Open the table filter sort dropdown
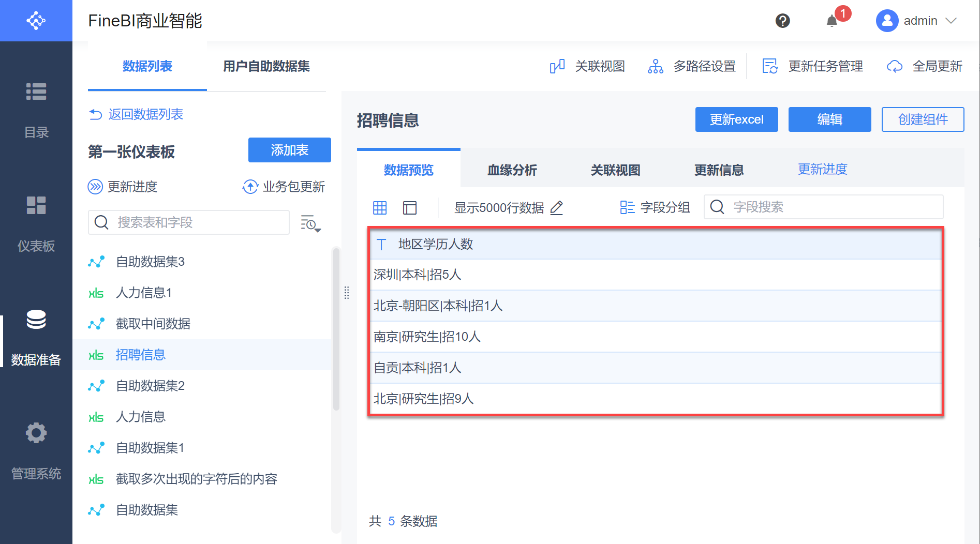Viewport: 980px width, 544px height. (310, 223)
